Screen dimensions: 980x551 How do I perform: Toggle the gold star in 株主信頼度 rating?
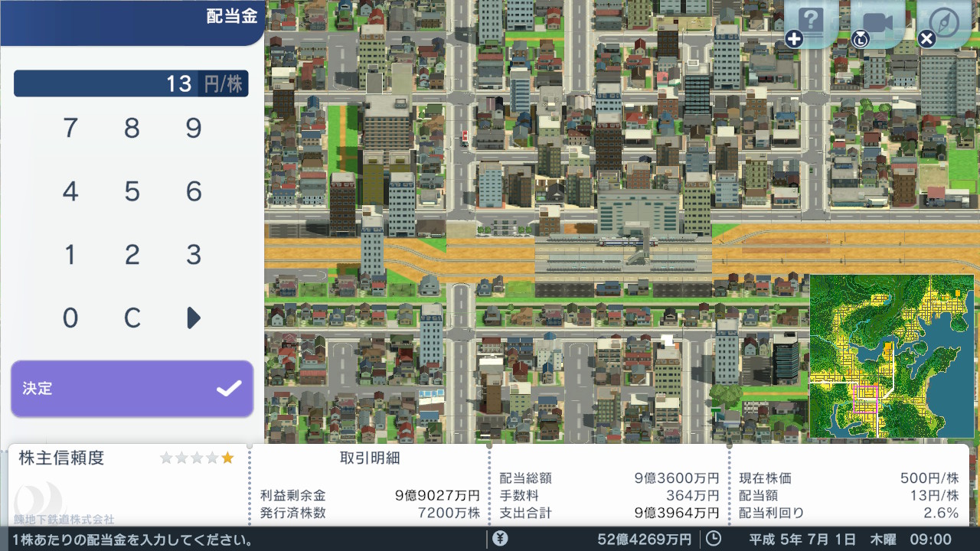[x=227, y=457]
